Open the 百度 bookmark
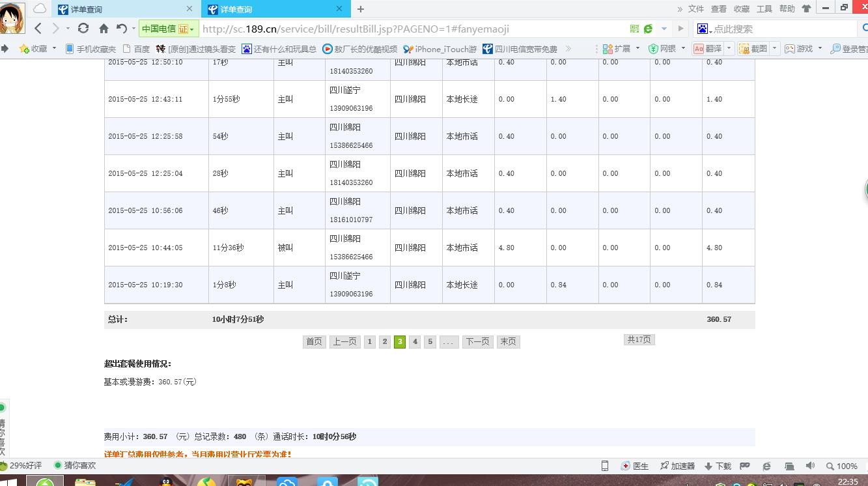 (x=135, y=49)
